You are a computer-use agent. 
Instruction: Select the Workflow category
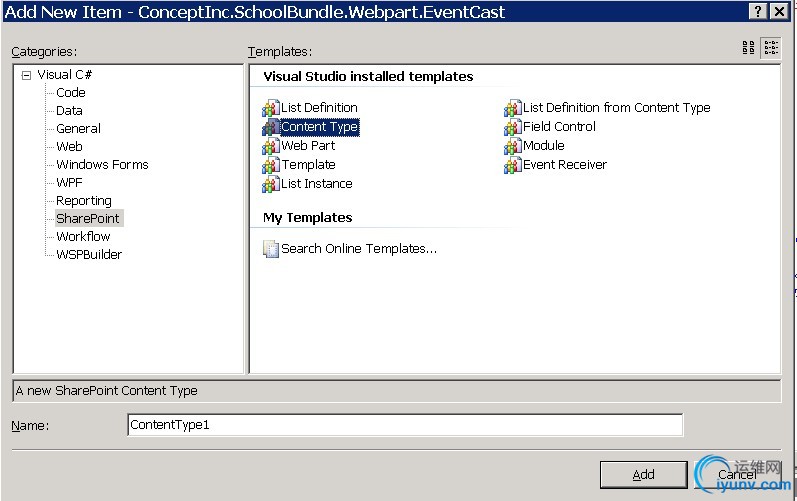tap(83, 236)
